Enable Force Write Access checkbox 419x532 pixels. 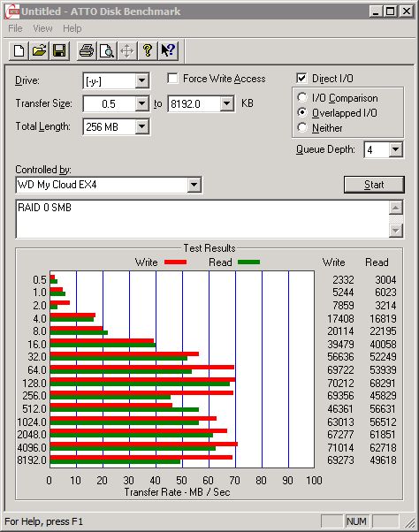tap(172, 79)
